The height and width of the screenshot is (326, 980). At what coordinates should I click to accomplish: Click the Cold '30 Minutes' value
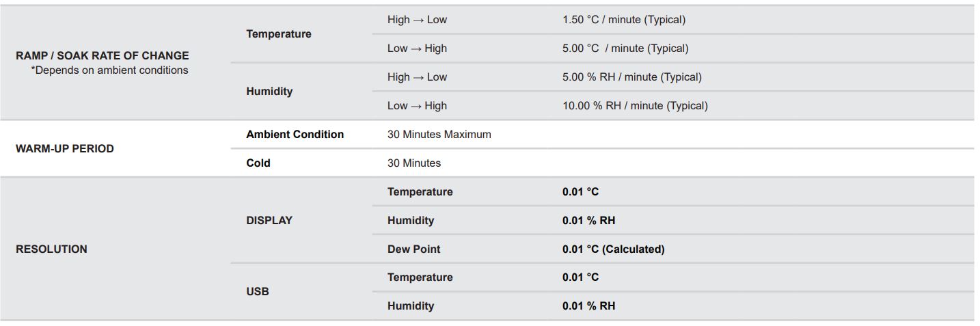coord(414,163)
